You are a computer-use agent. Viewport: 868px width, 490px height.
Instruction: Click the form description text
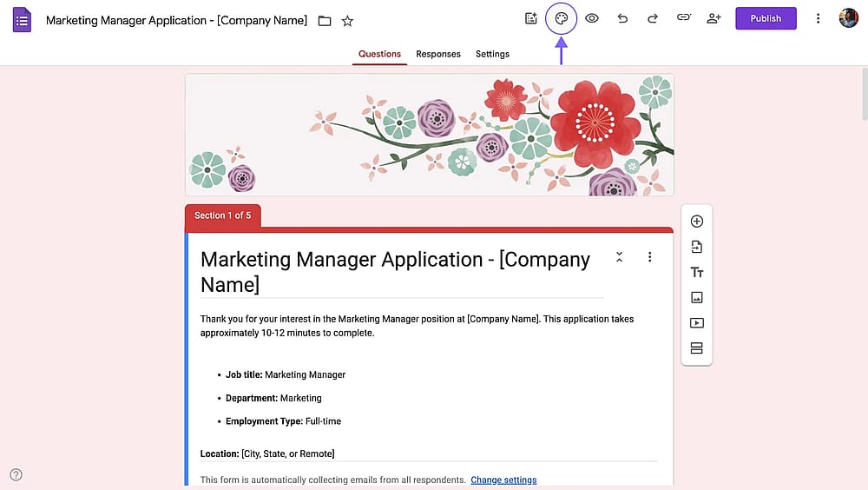(x=417, y=326)
